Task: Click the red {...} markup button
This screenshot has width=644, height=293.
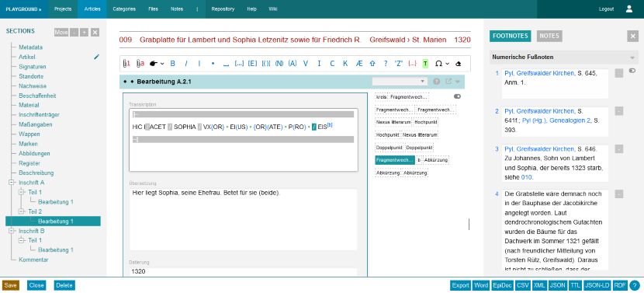Action: (x=412, y=64)
